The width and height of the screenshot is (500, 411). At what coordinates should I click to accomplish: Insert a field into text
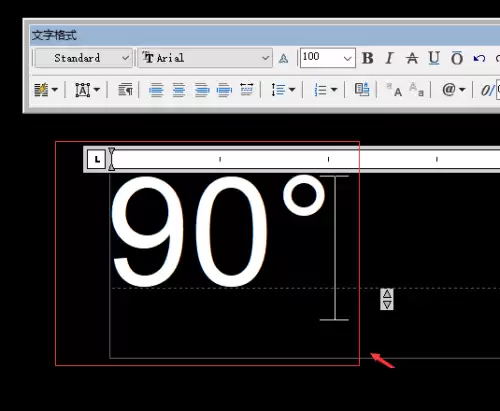coord(362,89)
